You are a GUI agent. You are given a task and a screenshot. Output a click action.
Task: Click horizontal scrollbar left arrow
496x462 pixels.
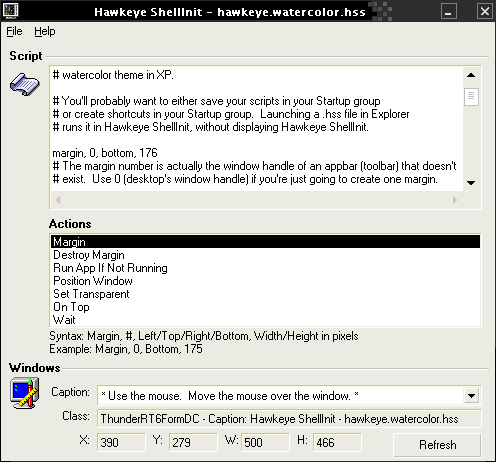coord(58,200)
